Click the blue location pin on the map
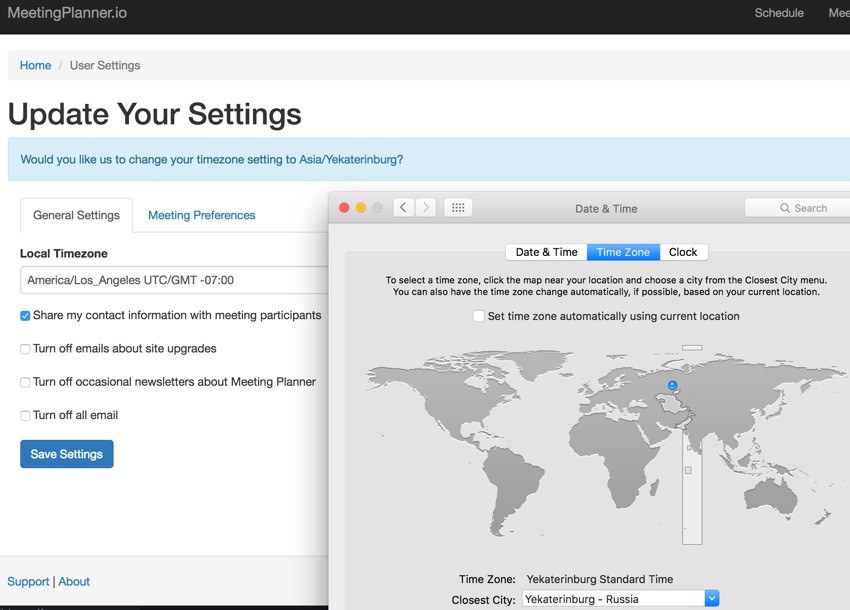Image resolution: width=850 pixels, height=610 pixels. [673, 386]
